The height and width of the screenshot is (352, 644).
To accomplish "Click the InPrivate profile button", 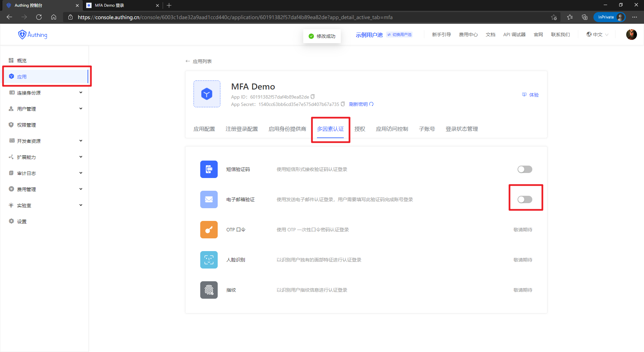I will (610, 17).
